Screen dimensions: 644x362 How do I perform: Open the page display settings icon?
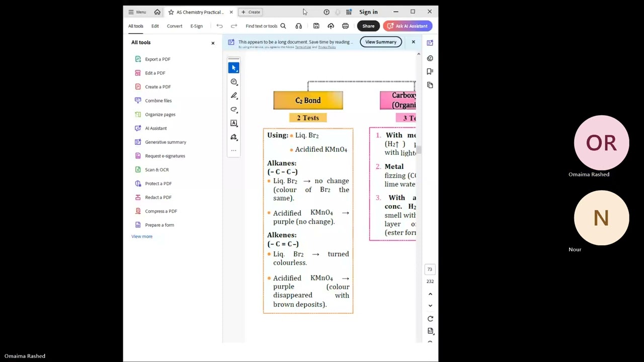tap(430, 331)
